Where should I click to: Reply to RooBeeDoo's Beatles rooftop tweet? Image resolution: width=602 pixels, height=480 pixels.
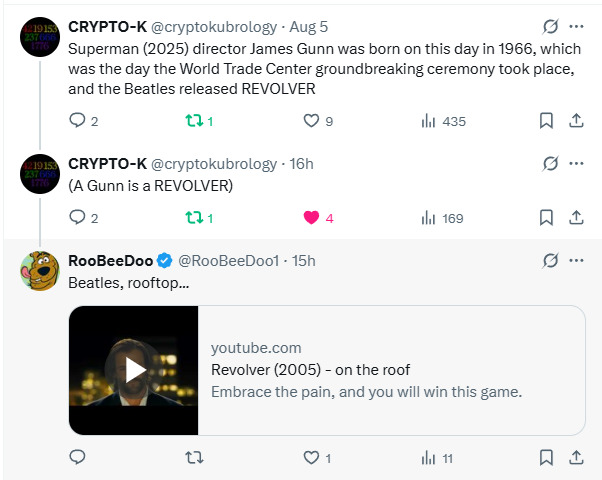[x=78, y=458]
